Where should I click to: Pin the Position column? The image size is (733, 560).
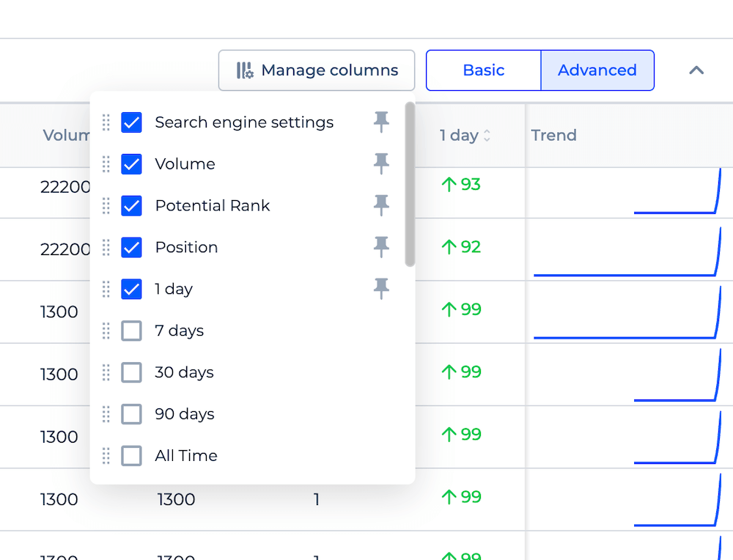point(381,247)
